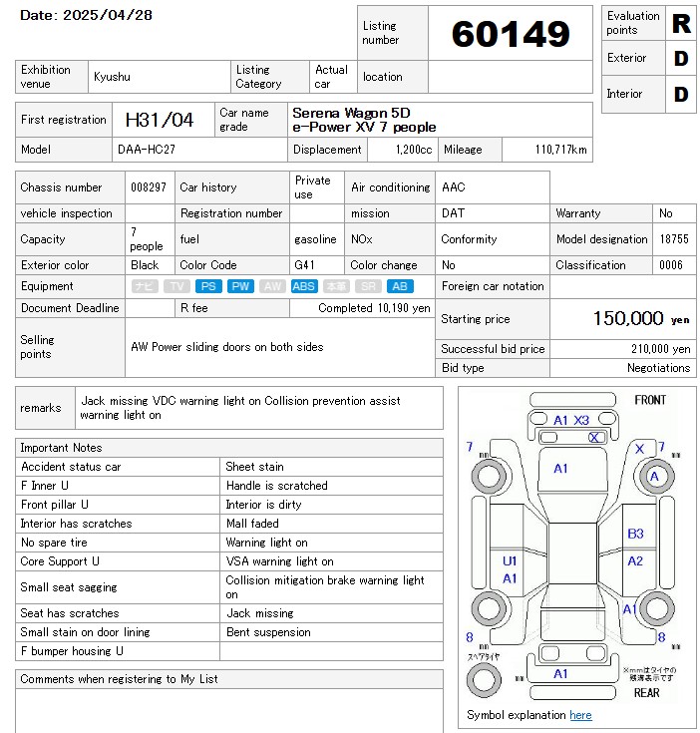Screen dimensions: 700x733
Task: Click the exhibition venue Kyushu
Action: coord(112,77)
